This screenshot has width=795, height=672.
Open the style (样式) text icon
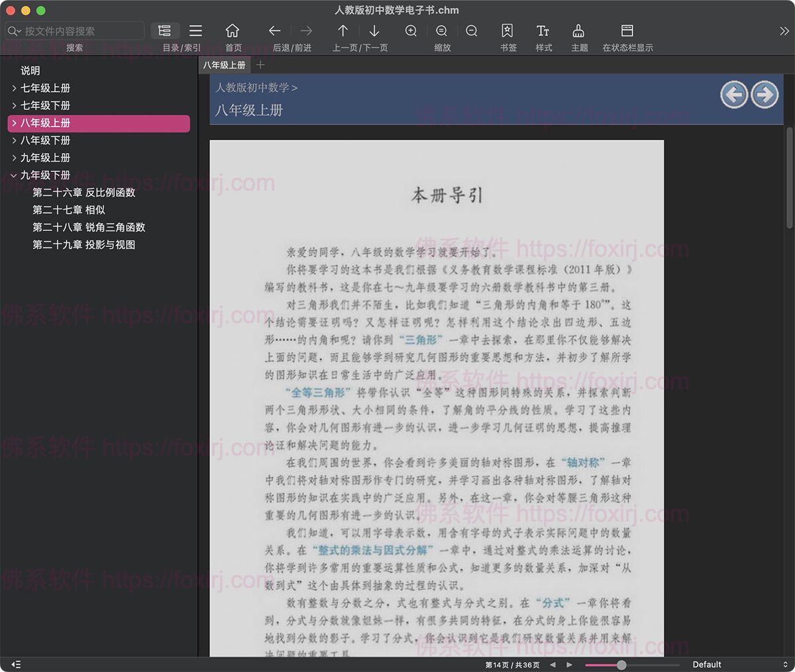click(543, 31)
